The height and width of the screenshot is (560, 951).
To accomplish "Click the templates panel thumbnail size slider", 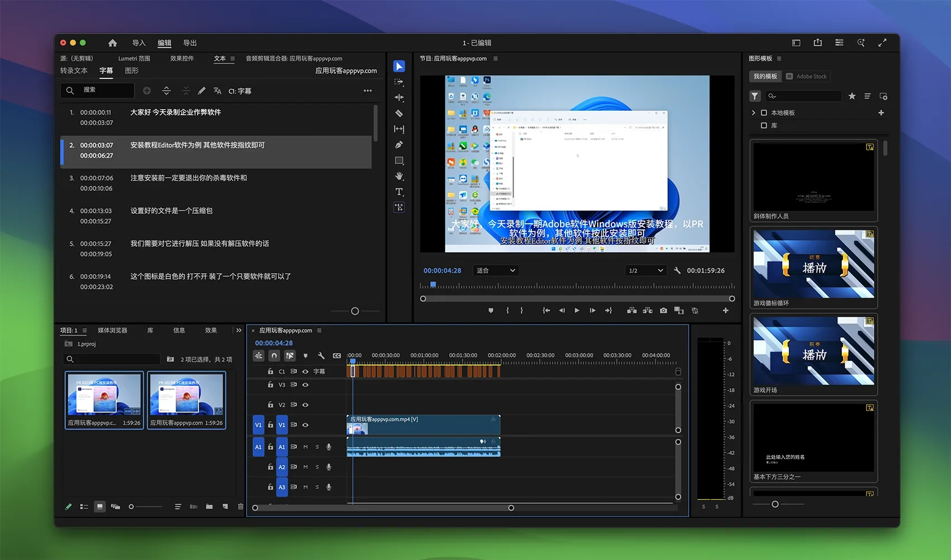I will point(775,505).
